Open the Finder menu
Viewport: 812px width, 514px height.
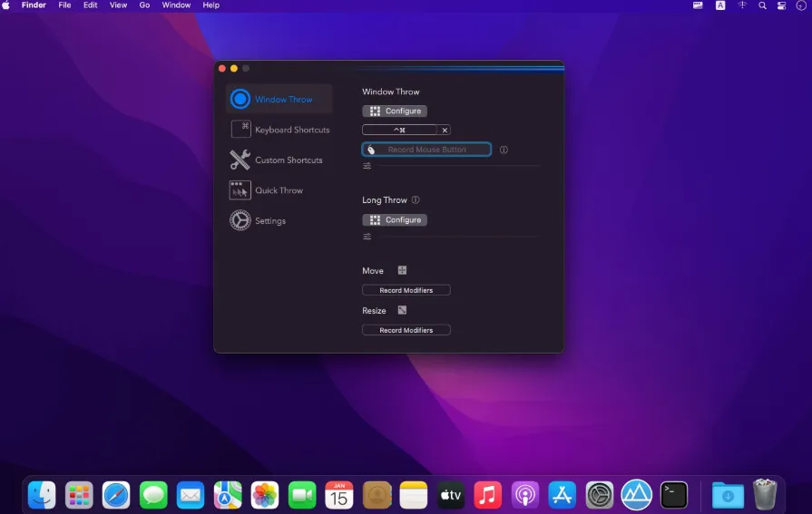click(34, 5)
